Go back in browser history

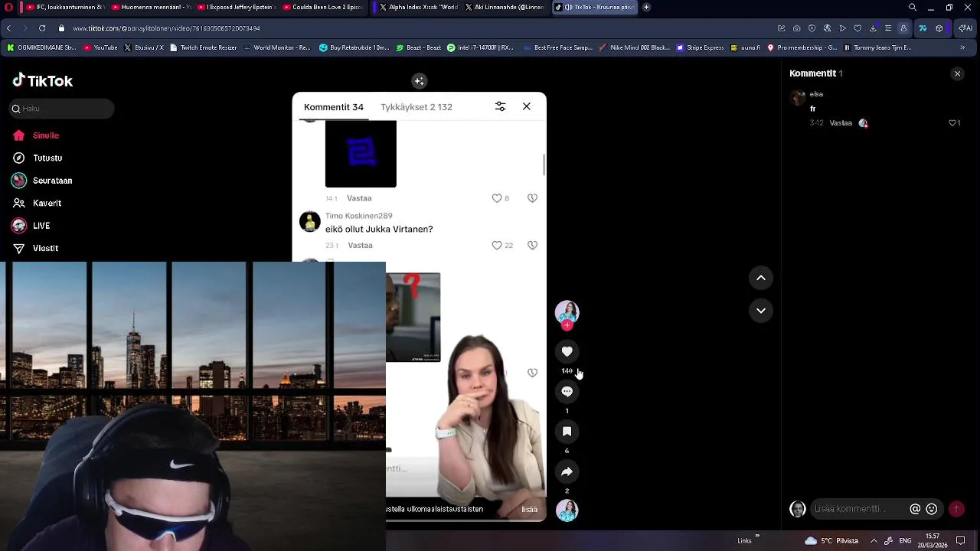pos(9,28)
